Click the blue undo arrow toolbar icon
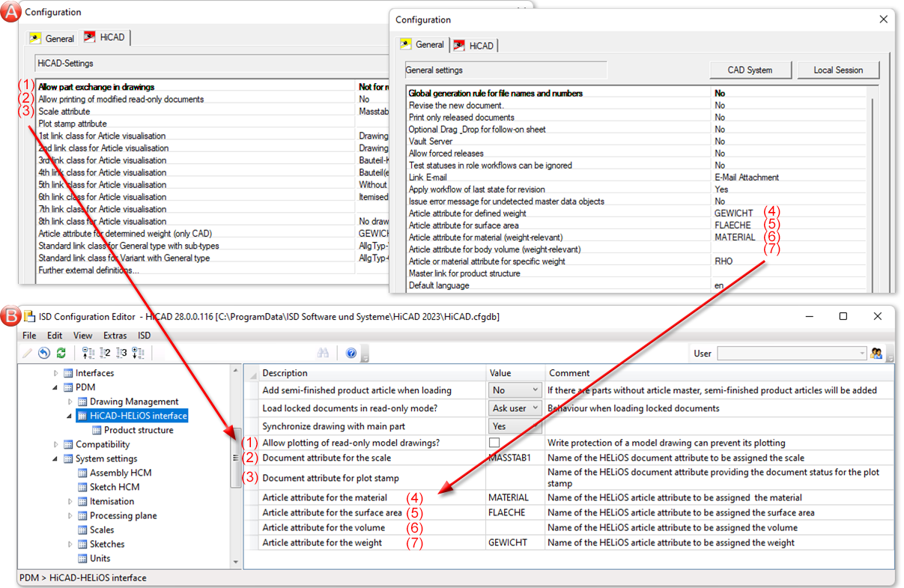 (44, 353)
